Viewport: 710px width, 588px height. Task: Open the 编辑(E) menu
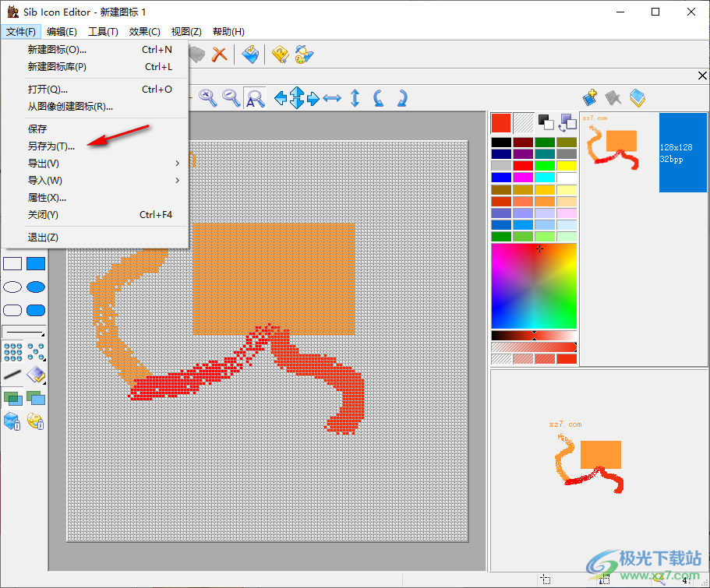[x=62, y=32]
